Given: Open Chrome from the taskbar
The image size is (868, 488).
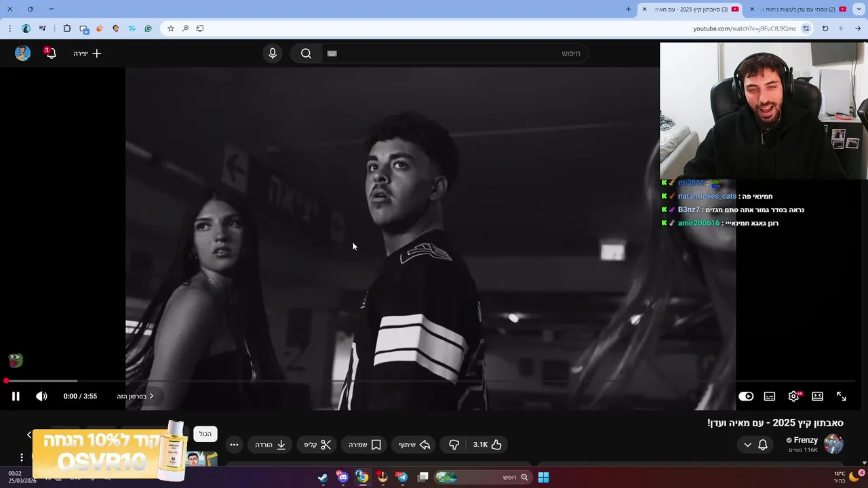Looking at the screenshot, I should (362, 477).
